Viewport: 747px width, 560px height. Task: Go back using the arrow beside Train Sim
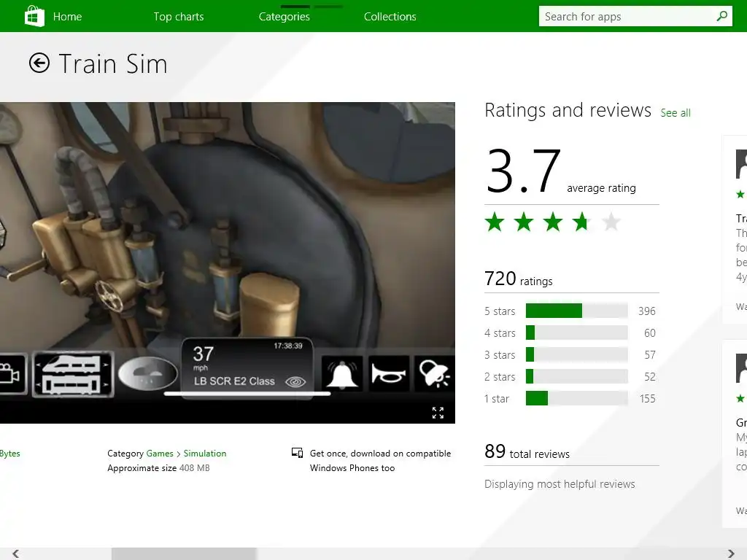click(x=39, y=63)
